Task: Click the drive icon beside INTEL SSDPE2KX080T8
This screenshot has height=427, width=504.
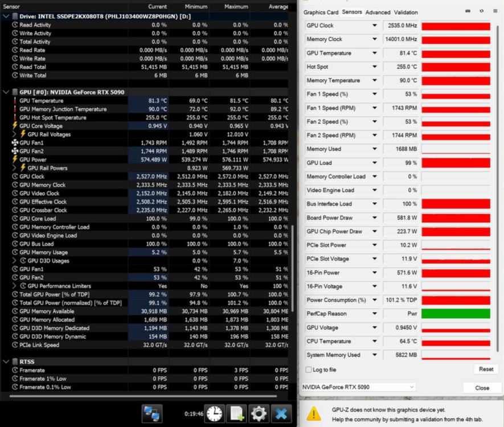Action: pos(15,16)
